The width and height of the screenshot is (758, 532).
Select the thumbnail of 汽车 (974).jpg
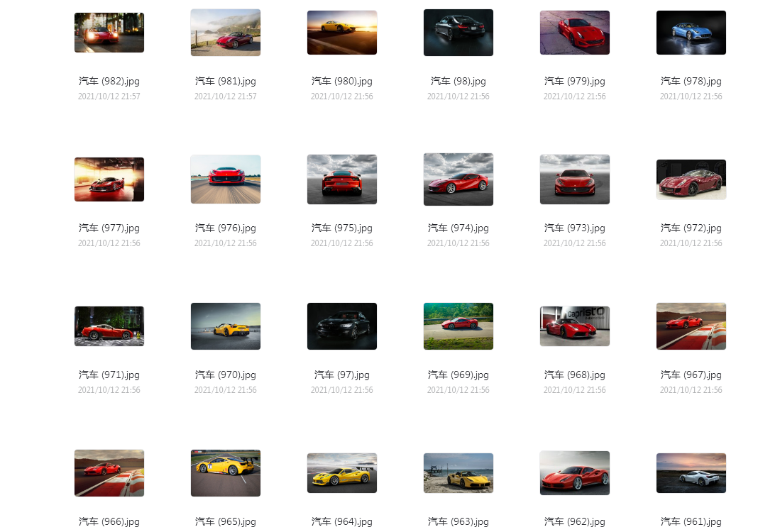point(458,179)
